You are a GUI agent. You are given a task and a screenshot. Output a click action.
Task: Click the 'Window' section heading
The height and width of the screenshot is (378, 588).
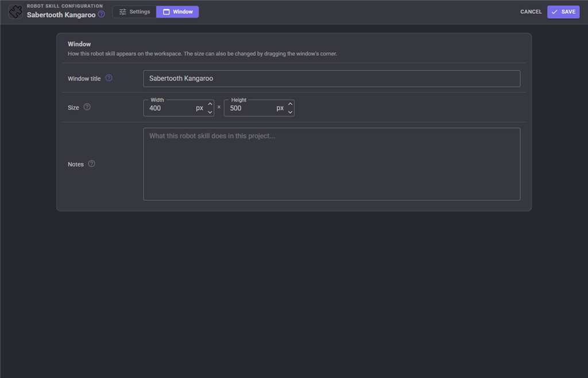click(79, 44)
